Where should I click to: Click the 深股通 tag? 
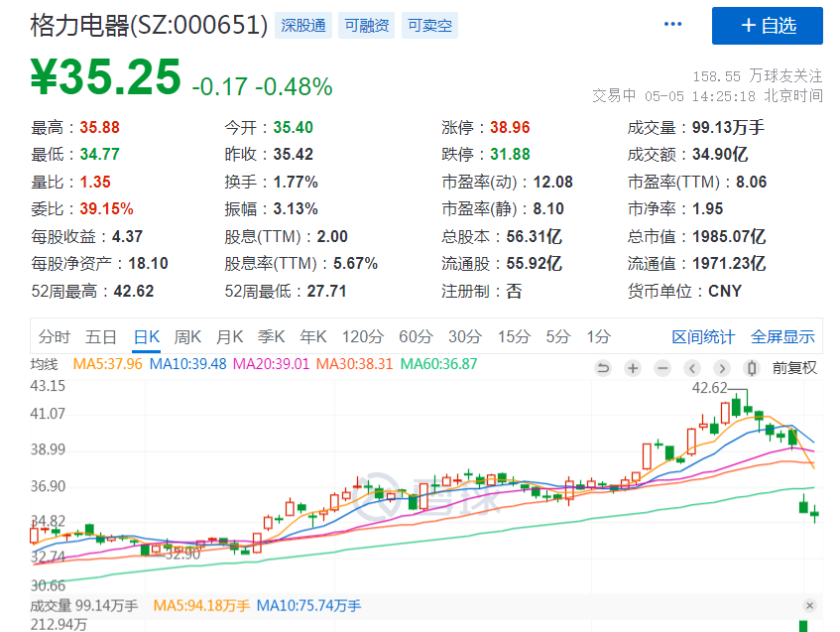tap(303, 26)
